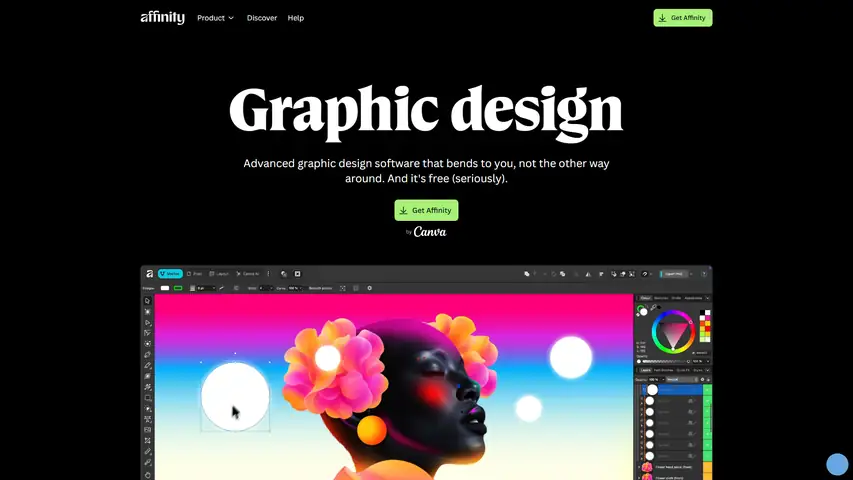Click the large white circle on the canvas
This screenshot has width=853, height=480.
[x=235, y=397]
